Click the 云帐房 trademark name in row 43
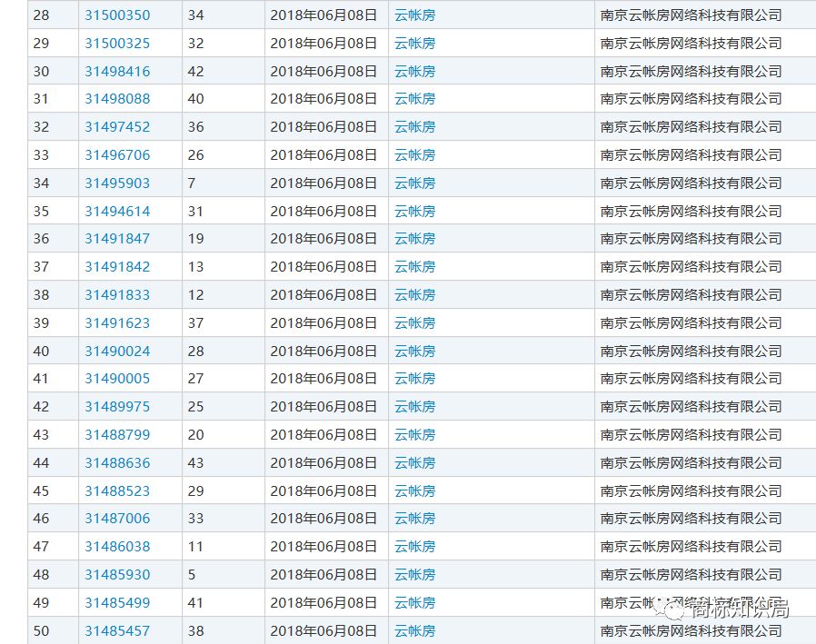 click(x=414, y=435)
